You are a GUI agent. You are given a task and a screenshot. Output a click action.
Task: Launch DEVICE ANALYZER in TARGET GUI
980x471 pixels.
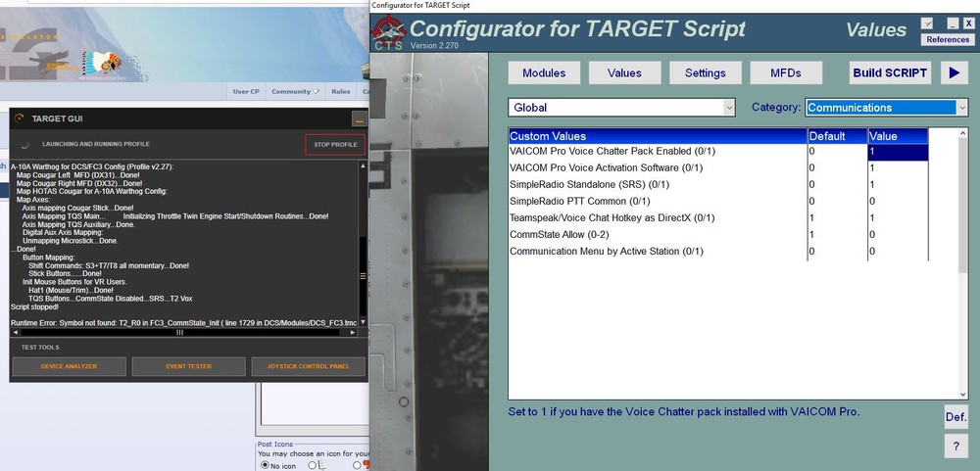pos(69,366)
